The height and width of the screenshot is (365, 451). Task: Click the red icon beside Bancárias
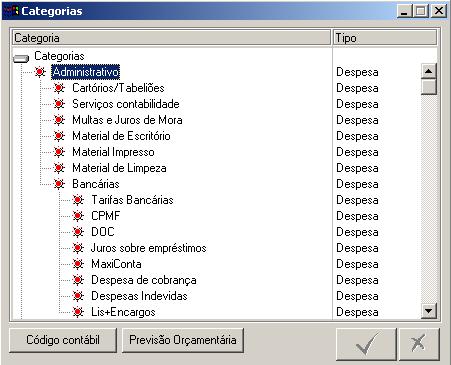click(59, 184)
